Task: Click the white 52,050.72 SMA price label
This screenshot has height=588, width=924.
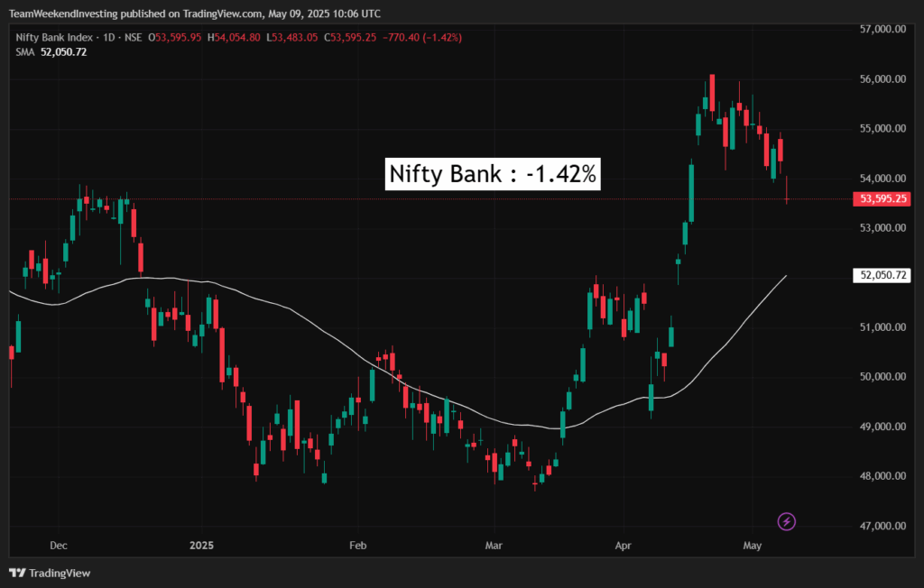Action: (882, 275)
